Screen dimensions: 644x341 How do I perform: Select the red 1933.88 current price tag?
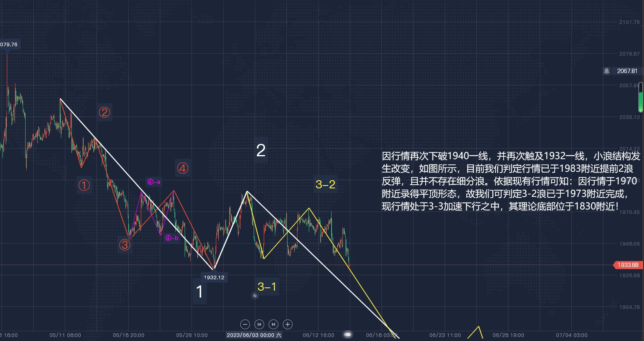click(627, 265)
